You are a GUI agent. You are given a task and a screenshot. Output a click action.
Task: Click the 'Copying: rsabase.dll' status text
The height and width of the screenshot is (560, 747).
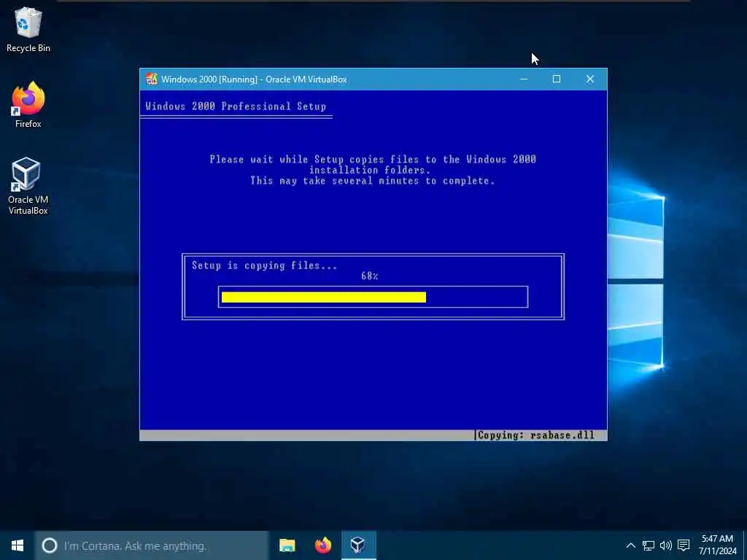536,435
